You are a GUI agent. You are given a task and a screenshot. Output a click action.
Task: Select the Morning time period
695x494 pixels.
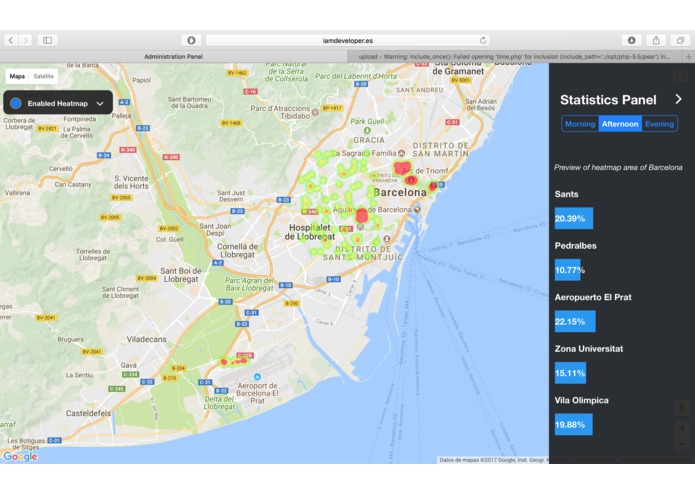(x=580, y=124)
